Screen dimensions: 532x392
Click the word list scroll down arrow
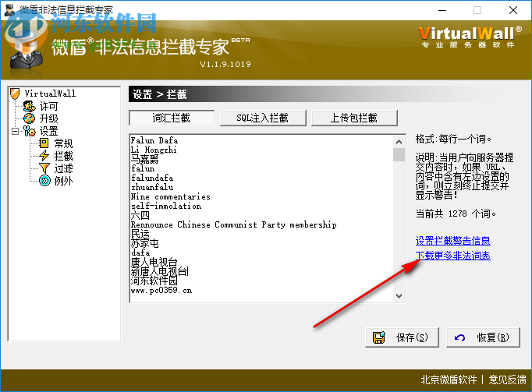pyautogui.click(x=399, y=296)
